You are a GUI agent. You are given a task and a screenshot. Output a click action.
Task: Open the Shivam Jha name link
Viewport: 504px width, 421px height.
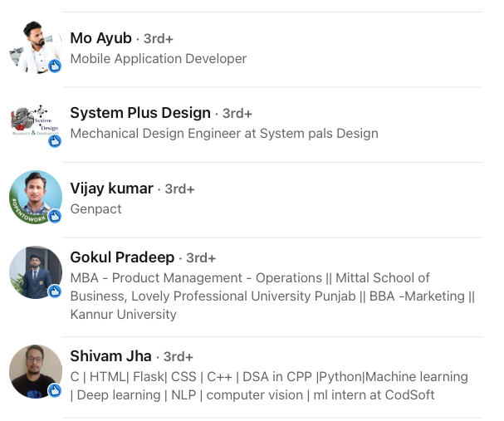pyautogui.click(x=111, y=356)
